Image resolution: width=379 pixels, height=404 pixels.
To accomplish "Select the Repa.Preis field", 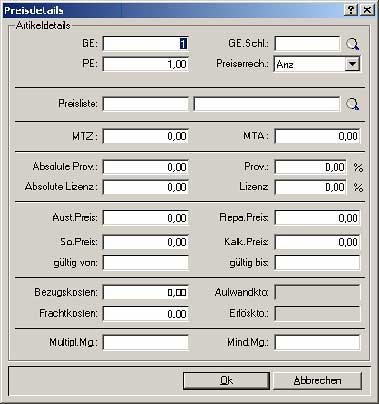I will coord(317,218).
